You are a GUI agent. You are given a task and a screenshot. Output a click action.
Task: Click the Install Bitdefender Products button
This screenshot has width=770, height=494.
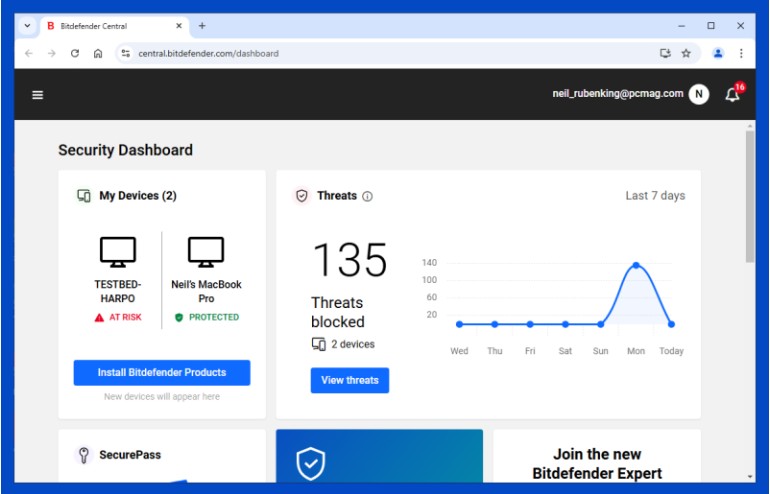click(x=161, y=372)
